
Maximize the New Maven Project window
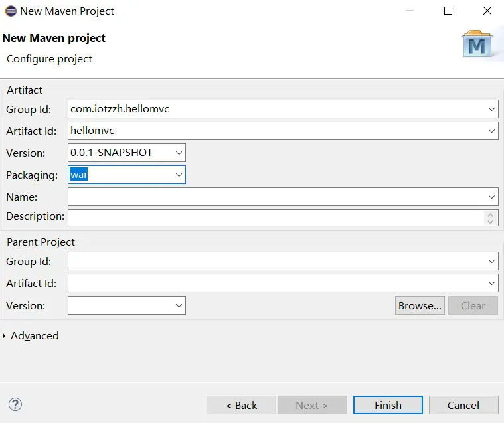[448, 11]
